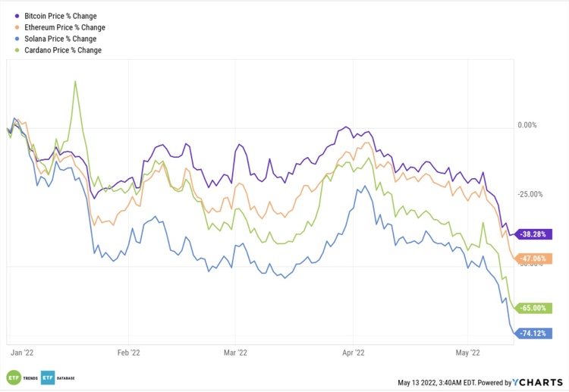
Task: Click the purple Bitcoin legend dot
Action: [17, 15]
